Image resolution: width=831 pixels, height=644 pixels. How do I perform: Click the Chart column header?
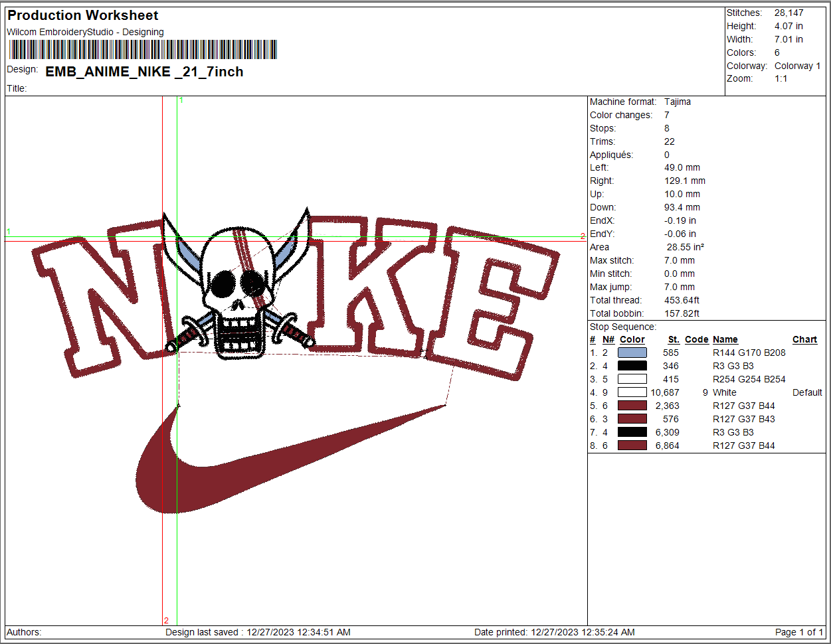click(804, 339)
